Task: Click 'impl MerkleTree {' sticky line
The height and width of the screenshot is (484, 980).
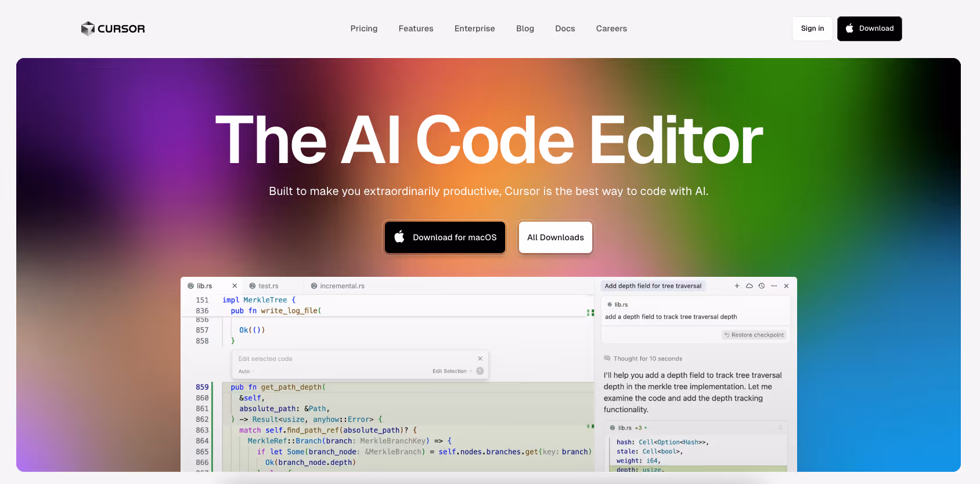Action: click(259, 300)
